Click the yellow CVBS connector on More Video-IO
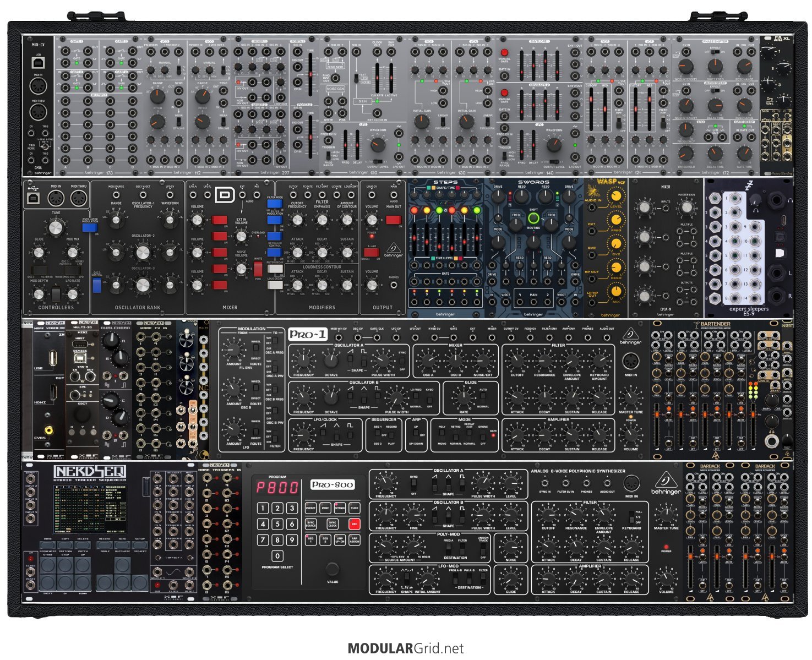 point(50,429)
